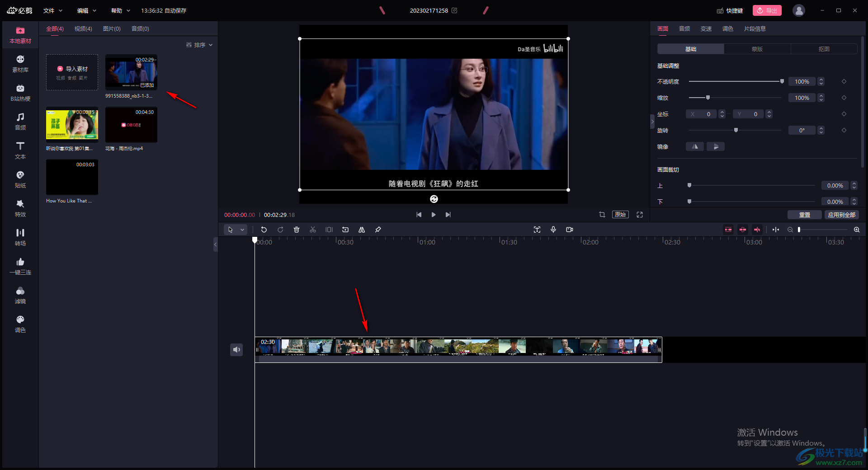Click the 原始 ratio button
This screenshot has height=470, width=868.
pos(620,215)
